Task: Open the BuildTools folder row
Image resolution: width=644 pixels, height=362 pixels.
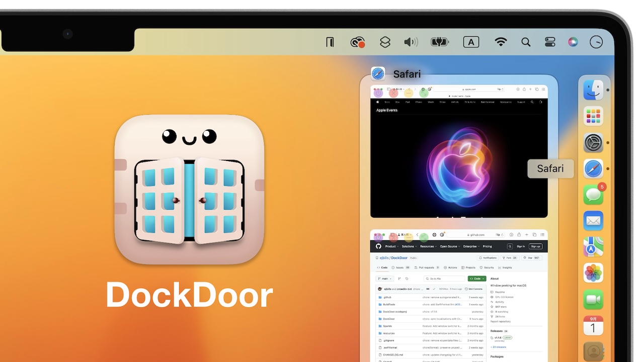Action: point(430,304)
